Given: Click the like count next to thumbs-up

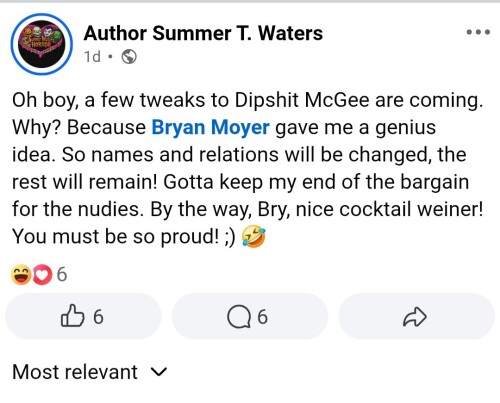Looking at the screenshot, I should 98,316.
